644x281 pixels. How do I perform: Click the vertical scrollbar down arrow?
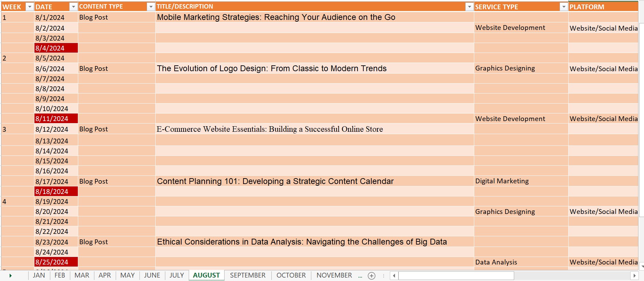(642, 266)
